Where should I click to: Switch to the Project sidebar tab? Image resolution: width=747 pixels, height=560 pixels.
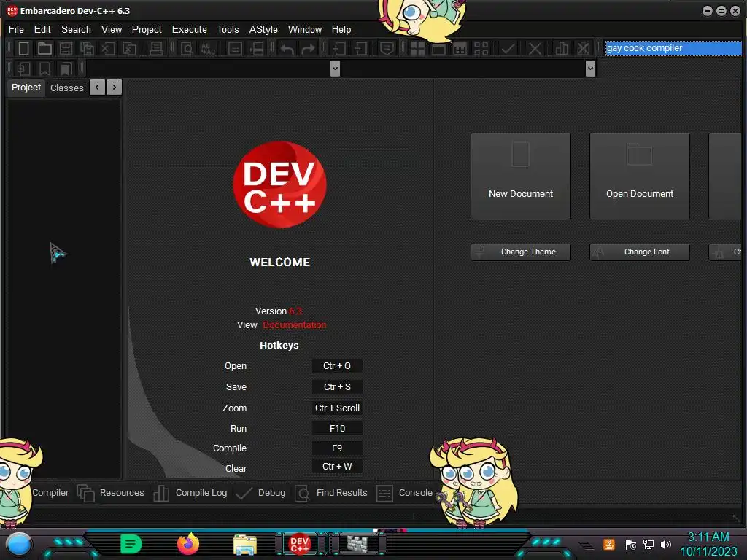tap(26, 87)
